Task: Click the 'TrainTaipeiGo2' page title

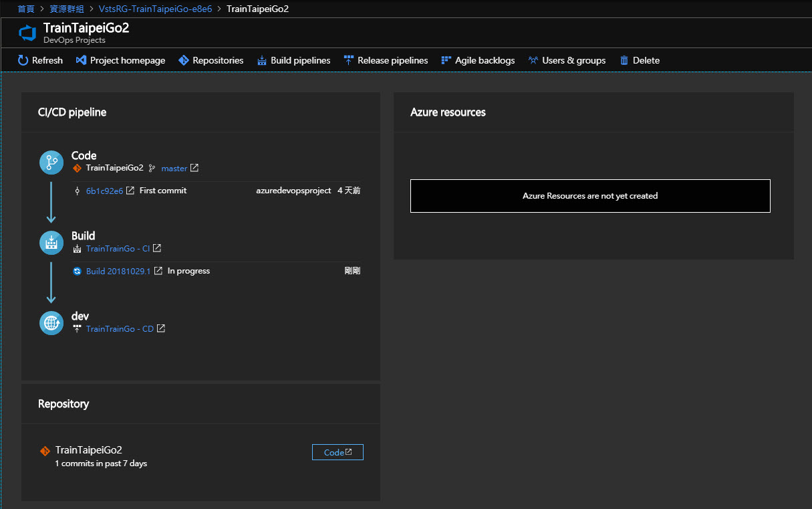Action: point(86,28)
